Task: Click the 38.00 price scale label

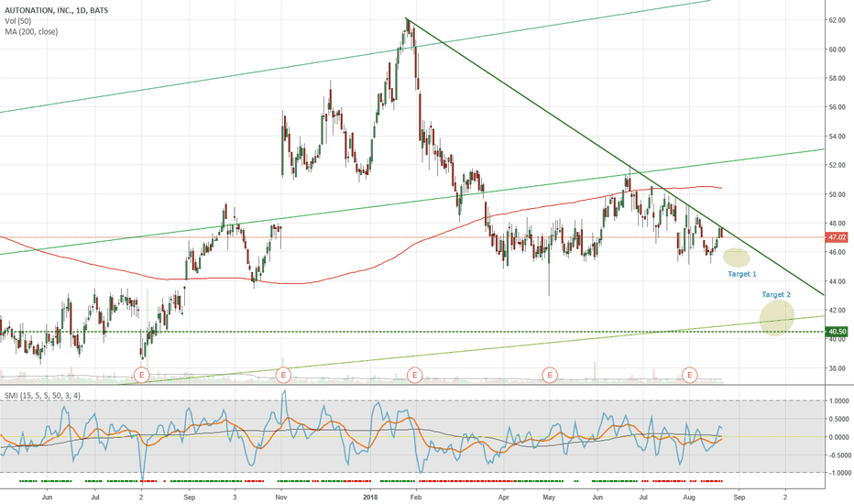Action: [838, 368]
